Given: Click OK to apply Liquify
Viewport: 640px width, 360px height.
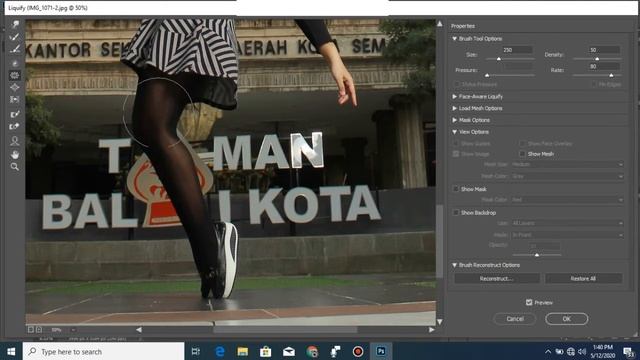Looking at the screenshot, I should point(567,319).
